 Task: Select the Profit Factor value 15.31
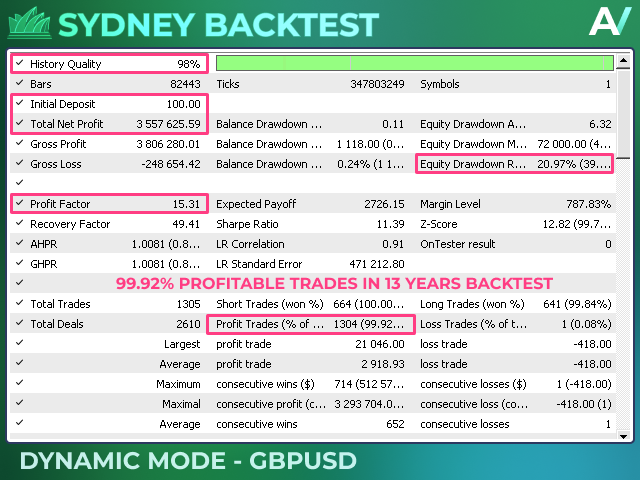[x=186, y=204]
